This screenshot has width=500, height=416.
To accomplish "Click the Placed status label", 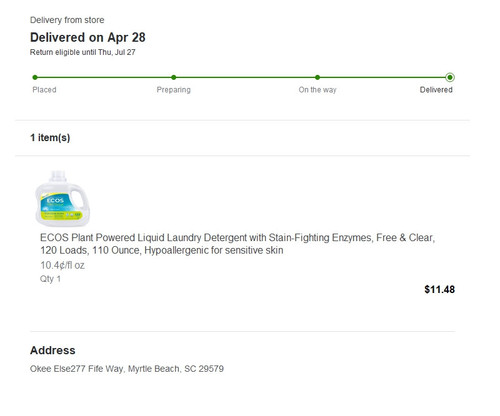I will (x=44, y=90).
